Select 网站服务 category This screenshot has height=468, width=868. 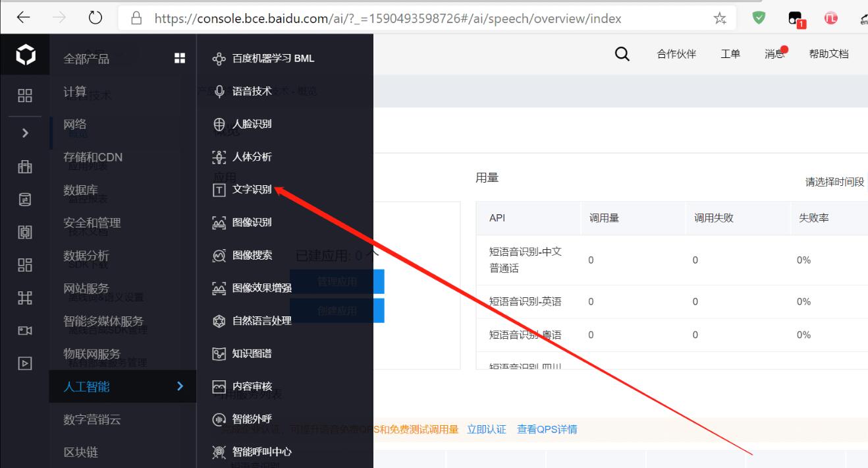pos(86,289)
